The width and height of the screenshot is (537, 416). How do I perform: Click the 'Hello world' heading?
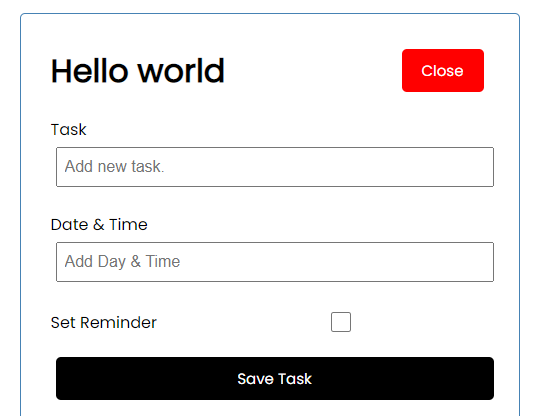[138, 71]
